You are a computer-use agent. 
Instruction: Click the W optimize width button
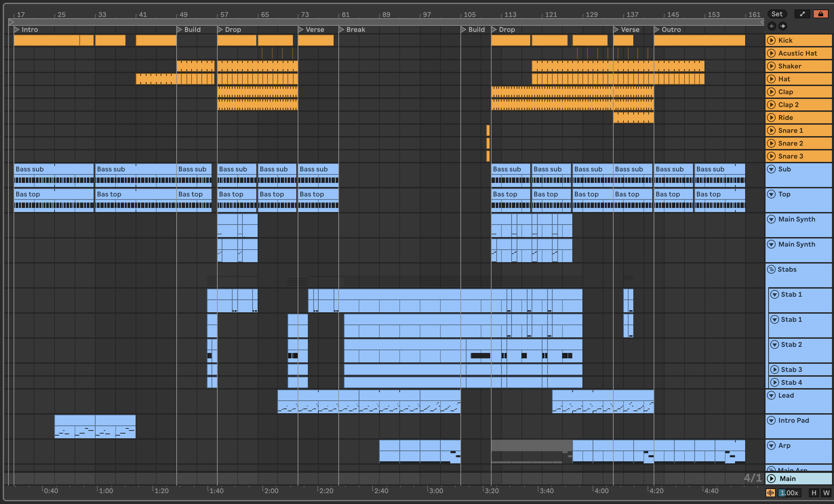(x=826, y=493)
